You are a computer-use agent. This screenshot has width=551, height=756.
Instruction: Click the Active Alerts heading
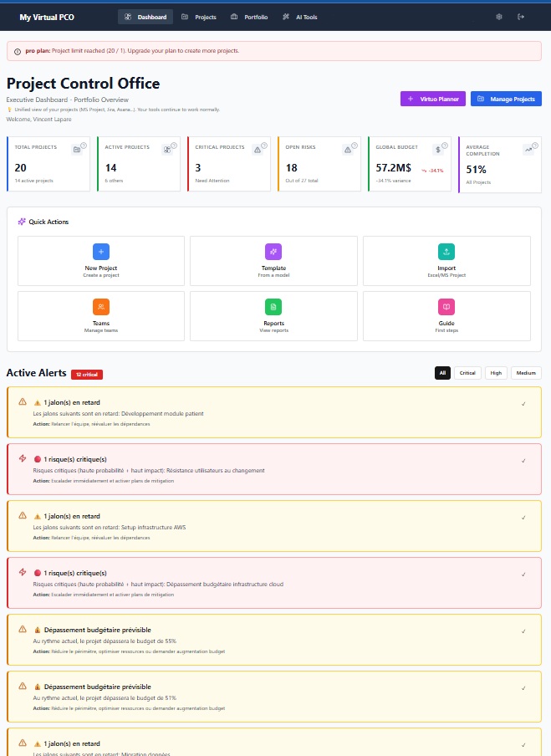tap(36, 373)
